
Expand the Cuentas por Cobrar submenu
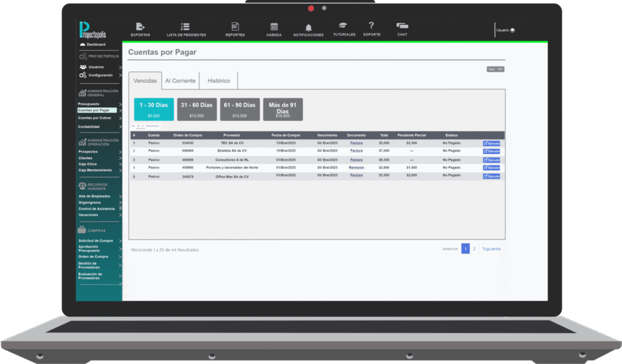pos(120,118)
